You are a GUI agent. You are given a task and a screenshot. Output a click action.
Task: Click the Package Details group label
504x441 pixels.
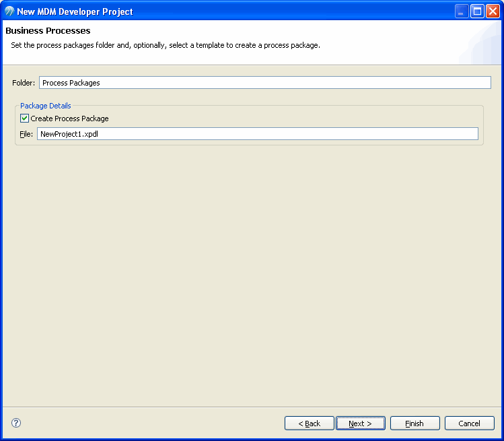[46, 106]
